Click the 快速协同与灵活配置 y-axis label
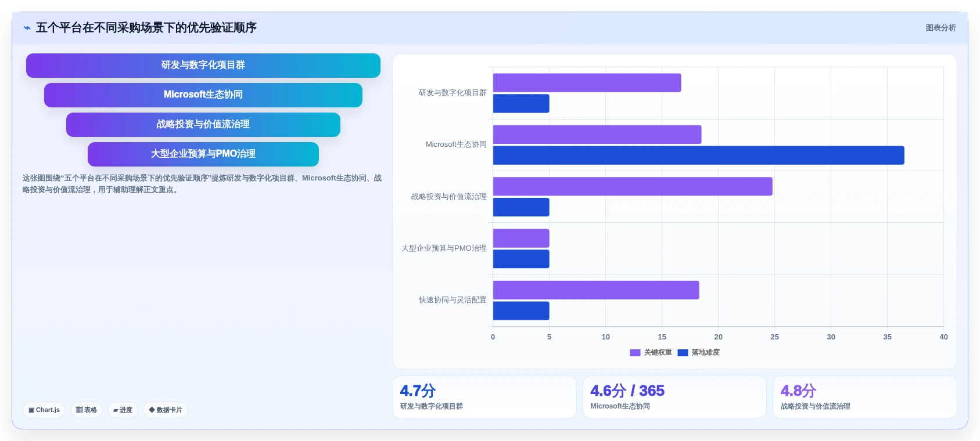This screenshot has width=980, height=441. (453, 300)
